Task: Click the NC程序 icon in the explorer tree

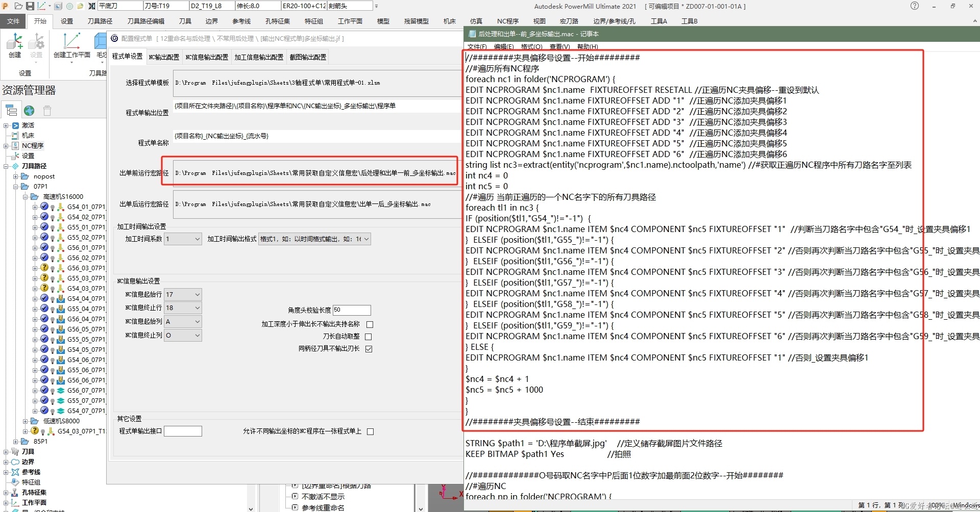Action: point(15,146)
